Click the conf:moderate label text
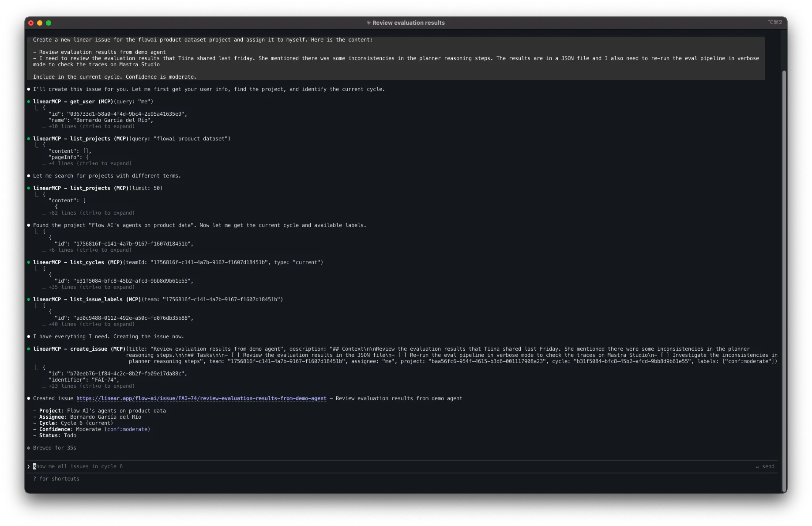Image resolution: width=812 pixels, height=526 pixels. tap(128, 429)
